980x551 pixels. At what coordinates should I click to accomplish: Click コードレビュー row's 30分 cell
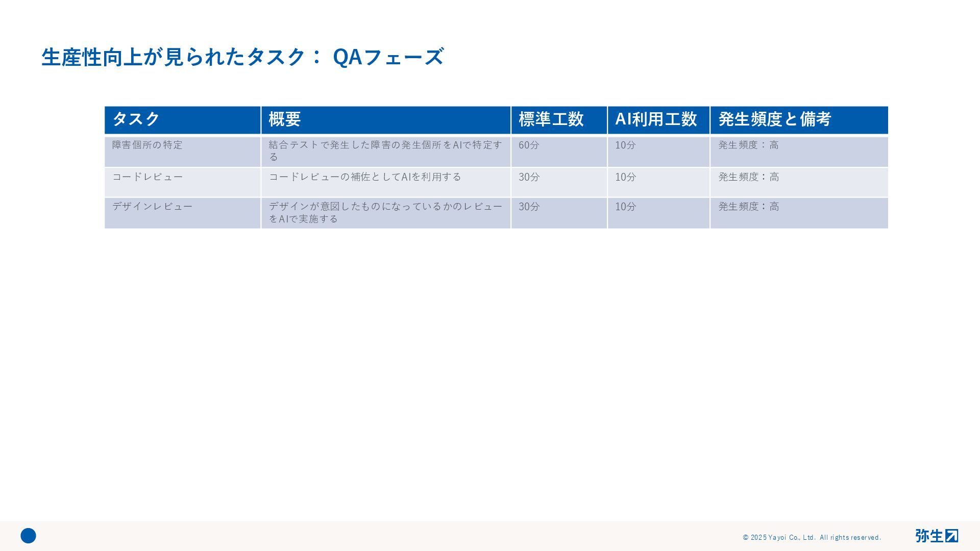(558, 182)
